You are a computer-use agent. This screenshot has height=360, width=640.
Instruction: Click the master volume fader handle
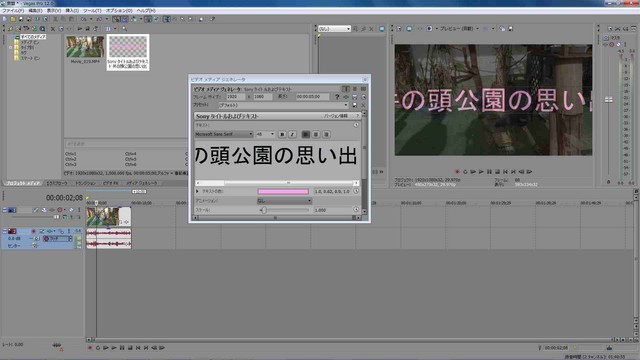(608, 100)
